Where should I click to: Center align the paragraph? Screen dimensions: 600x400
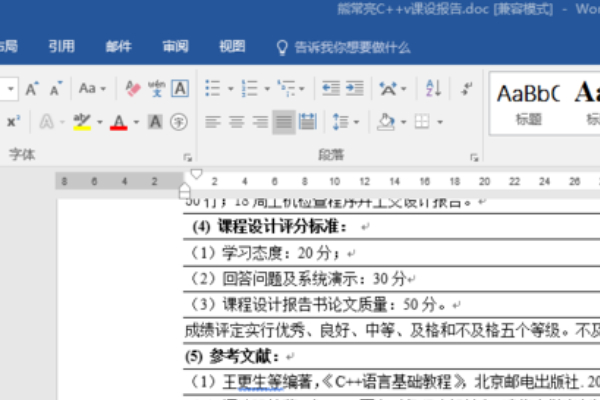236,122
